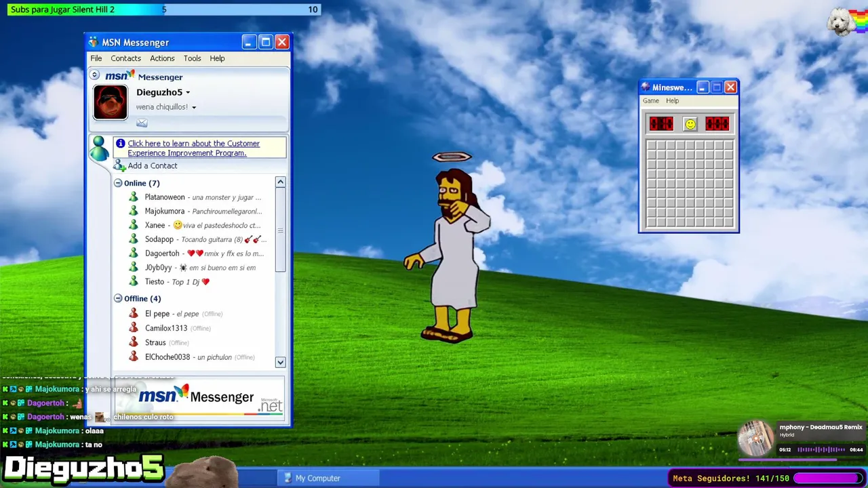Select the Tiesto contact name
868x488 pixels.
[x=155, y=282]
